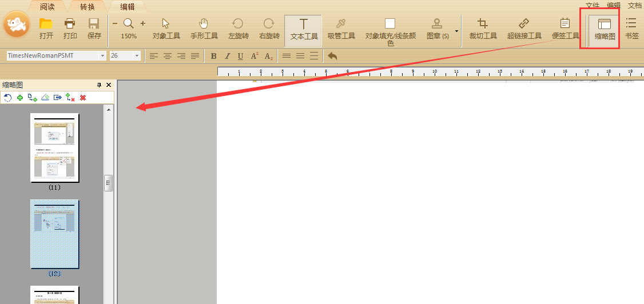Open the 文档 menu
The height and width of the screenshot is (304, 644).
[x=634, y=5]
